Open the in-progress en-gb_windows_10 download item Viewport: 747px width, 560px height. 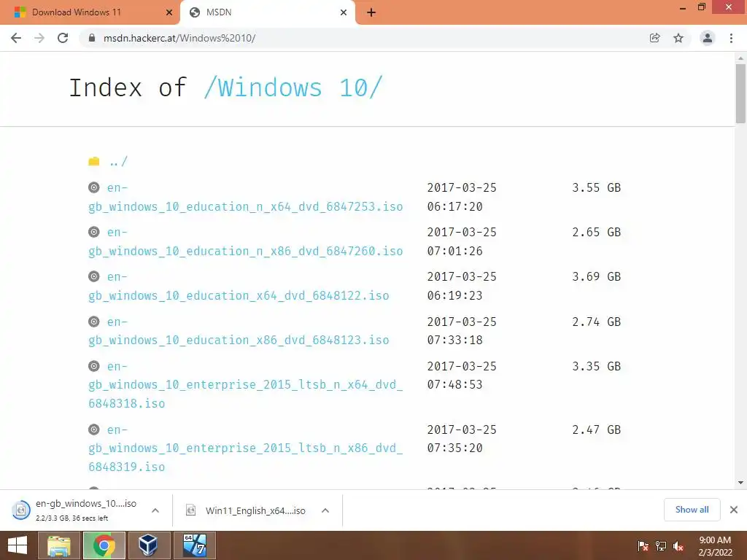pos(76,510)
